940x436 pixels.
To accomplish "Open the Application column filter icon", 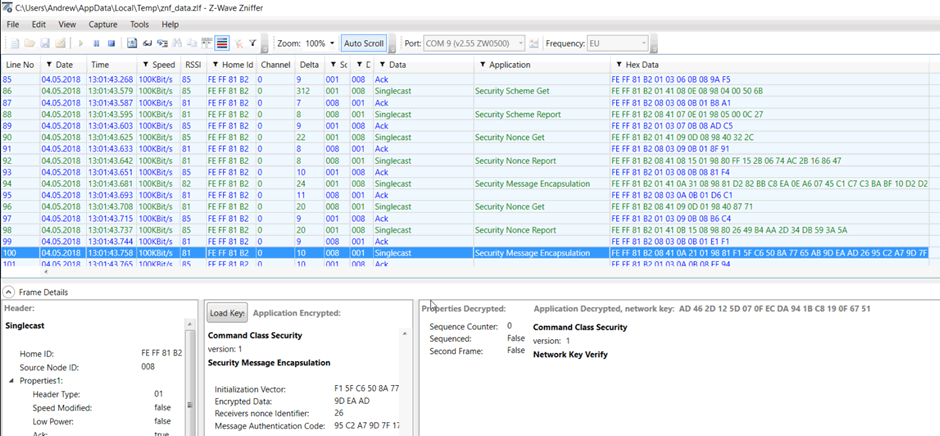I will [x=483, y=65].
